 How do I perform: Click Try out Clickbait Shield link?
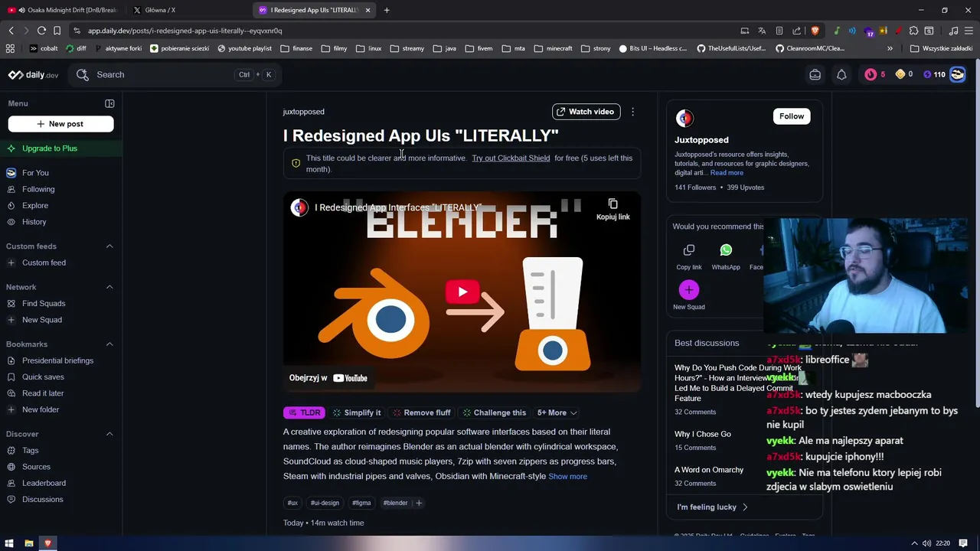coord(511,158)
